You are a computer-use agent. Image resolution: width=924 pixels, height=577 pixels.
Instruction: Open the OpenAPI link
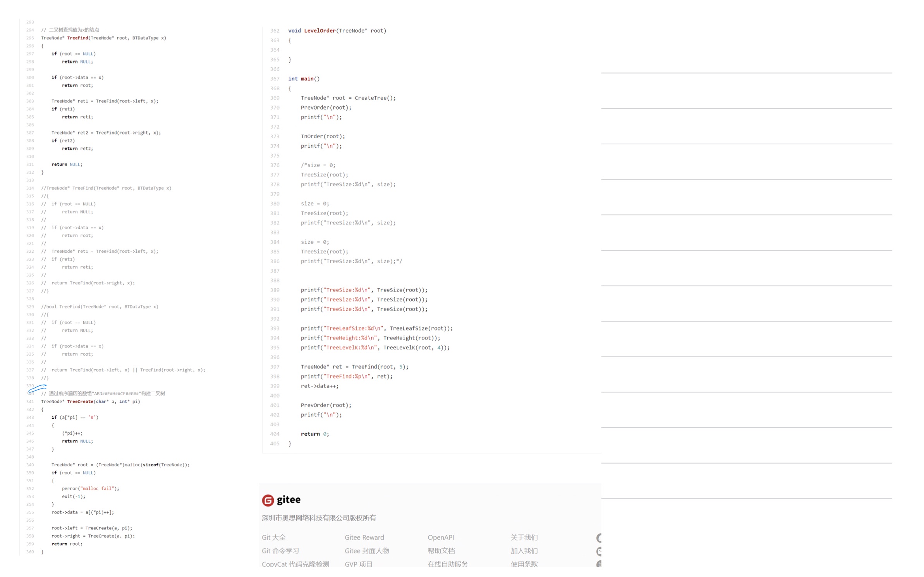pos(440,537)
